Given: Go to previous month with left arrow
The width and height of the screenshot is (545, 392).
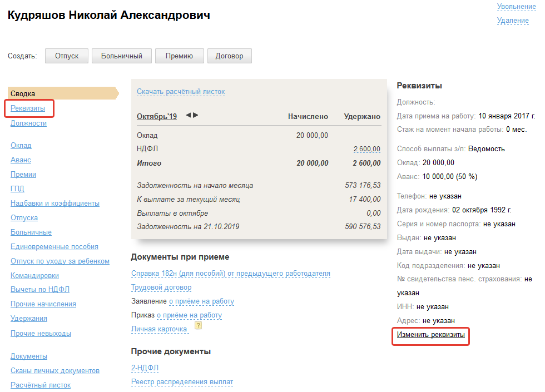Looking at the screenshot, I should click(188, 115).
